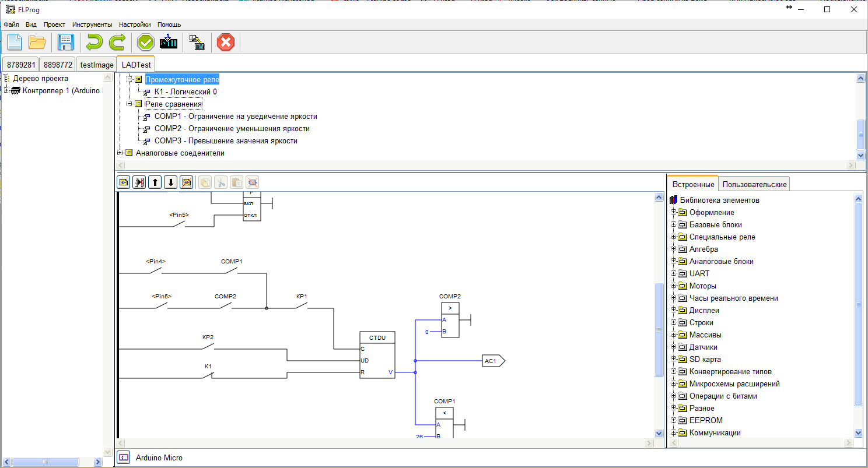Expand the Базовые блоки library folder
Image resolution: width=868 pixels, height=468 pixels.
pyautogui.click(x=674, y=225)
